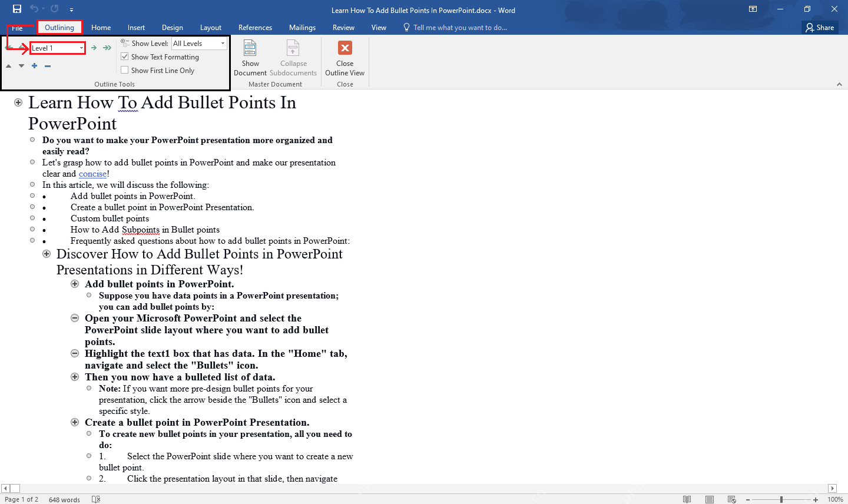Image resolution: width=848 pixels, height=504 pixels.
Task: Uncheck Show Text Formatting
Action: pos(125,57)
